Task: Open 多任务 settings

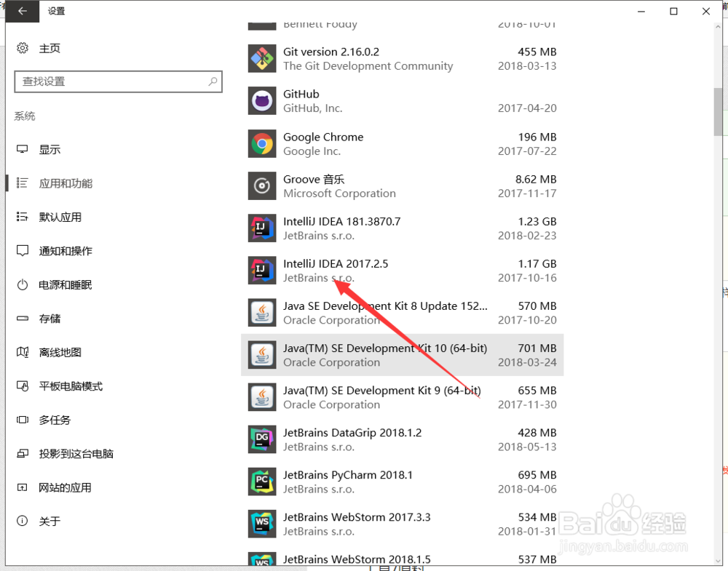Action: click(55, 420)
